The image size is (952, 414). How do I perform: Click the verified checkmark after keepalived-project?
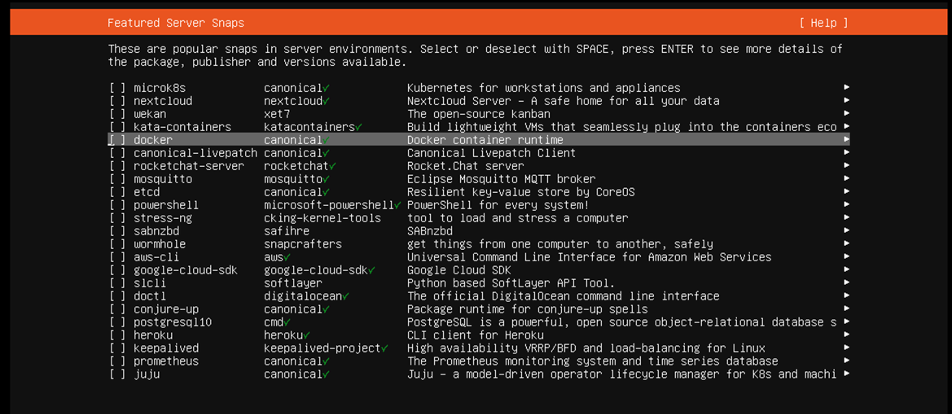click(x=385, y=348)
